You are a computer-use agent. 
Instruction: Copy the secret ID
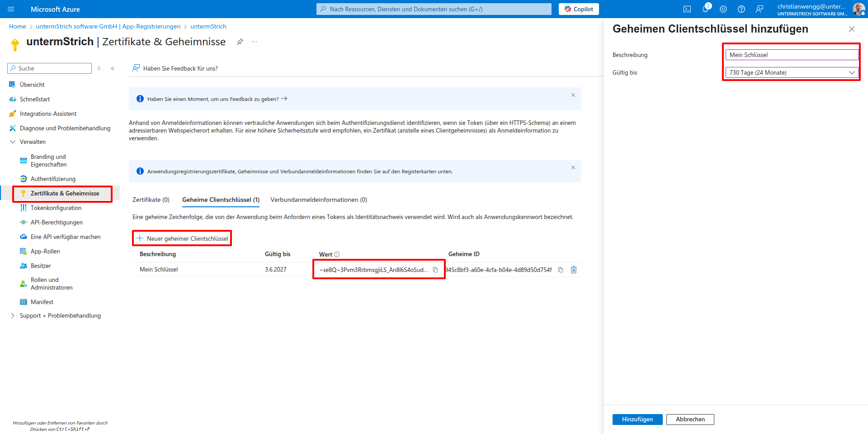(x=561, y=270)
